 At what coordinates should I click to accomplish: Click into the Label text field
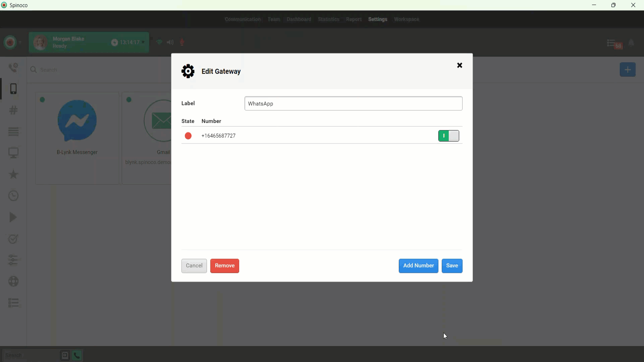(353, 104)
